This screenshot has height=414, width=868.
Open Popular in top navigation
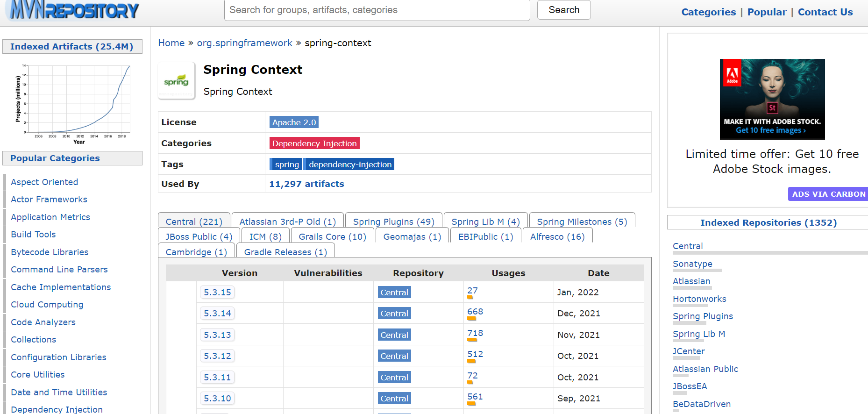click(x=767, y=12)
